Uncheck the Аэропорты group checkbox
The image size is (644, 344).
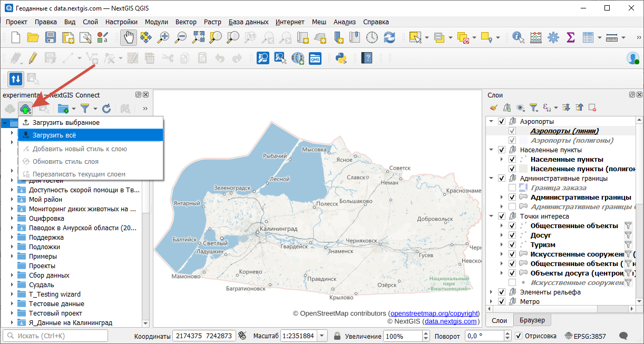pos(501,121)
